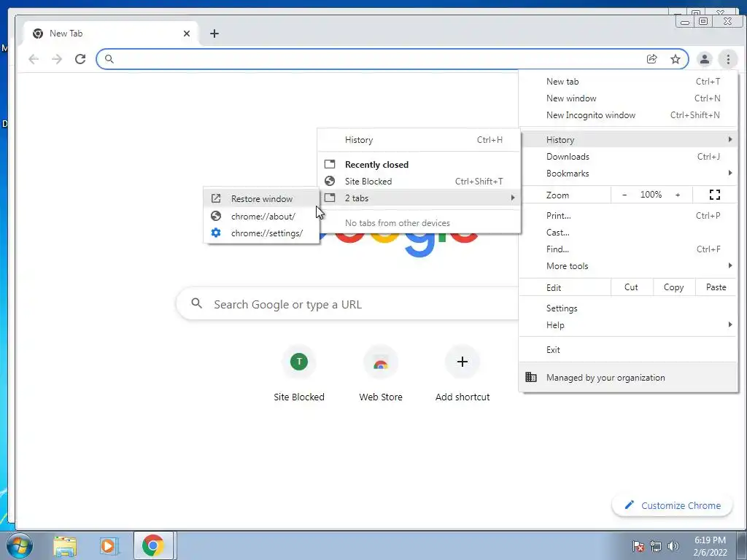Reopen chrome://settings/ from recently closed
The height and width of the screenshot is (560, 747).
262,233
